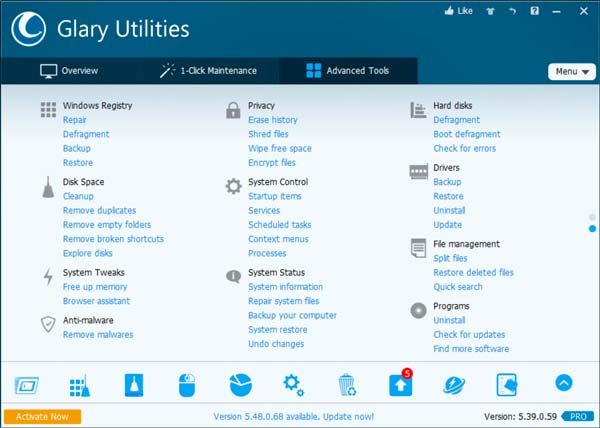Open Context menus link

(x=278, y=239)
